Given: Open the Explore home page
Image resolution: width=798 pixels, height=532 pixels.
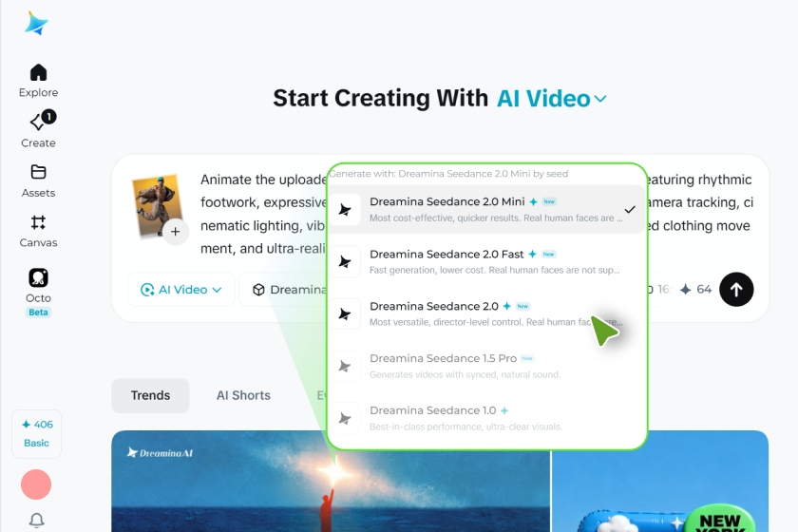Looking at the screenshot, I should (38, 81).
